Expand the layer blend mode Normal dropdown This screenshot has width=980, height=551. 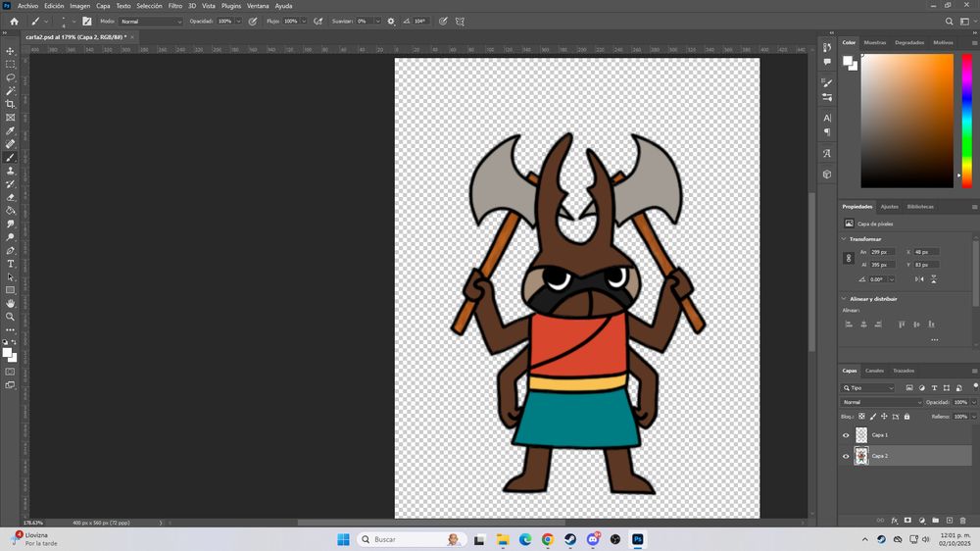[882, 402]
